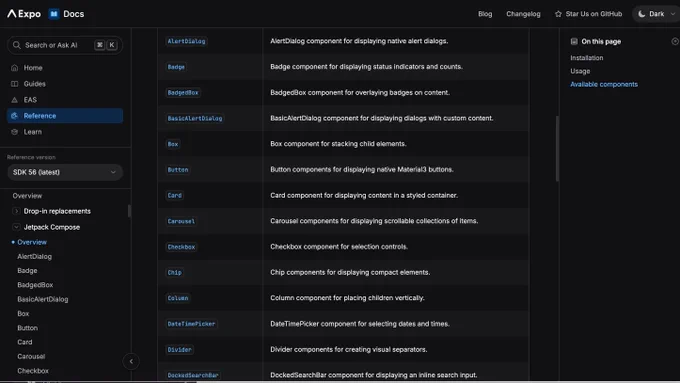Click the Divider components description text

(x=349, y=350)
